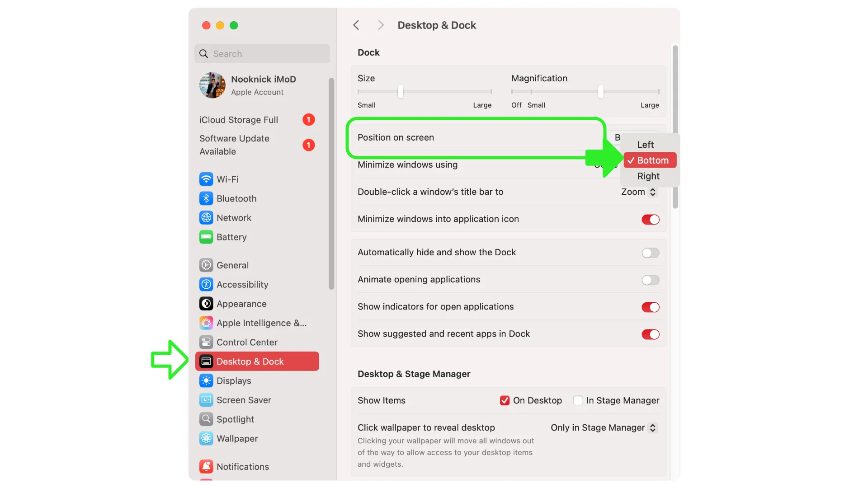Open Notifications bell icon in sidebar
Viewport: 868px width, 488px height.
206,467
